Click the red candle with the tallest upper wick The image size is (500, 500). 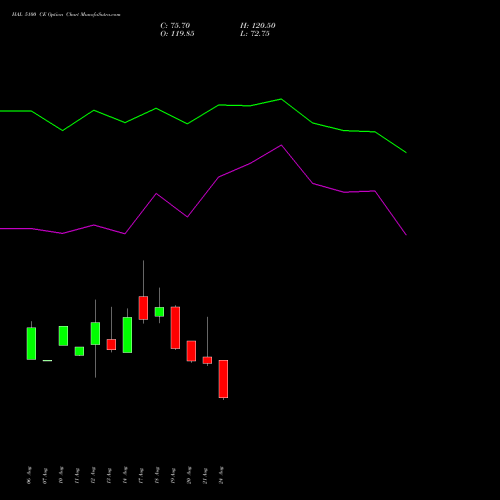tap(143, 308)
